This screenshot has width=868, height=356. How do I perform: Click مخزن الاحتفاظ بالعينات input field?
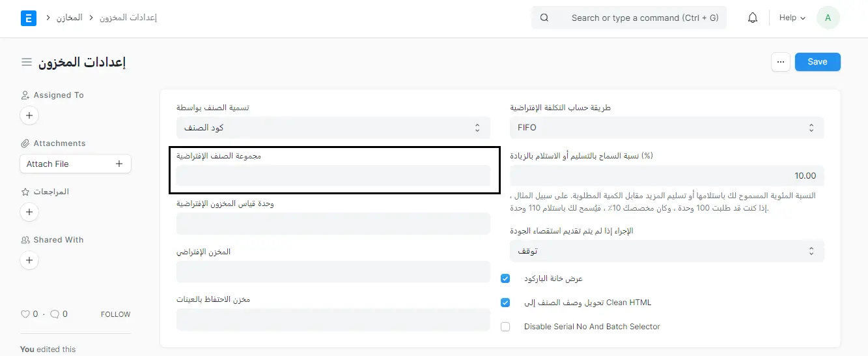[333, 319]
